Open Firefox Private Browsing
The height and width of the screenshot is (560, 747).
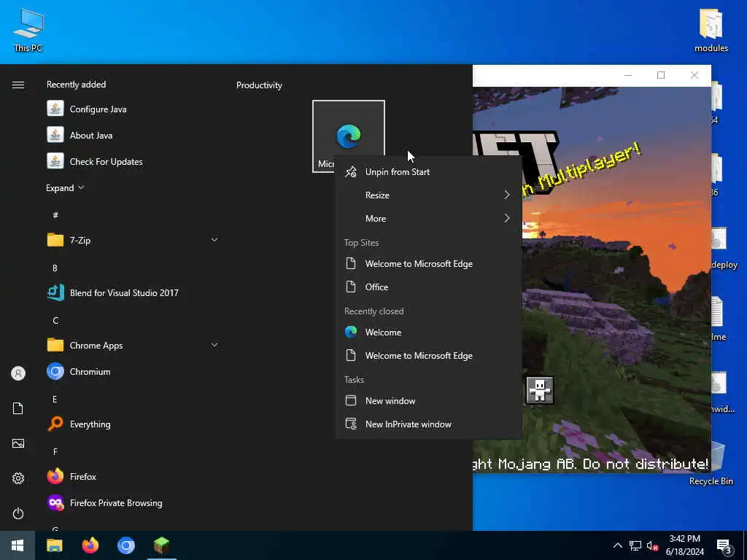[133, 503]
